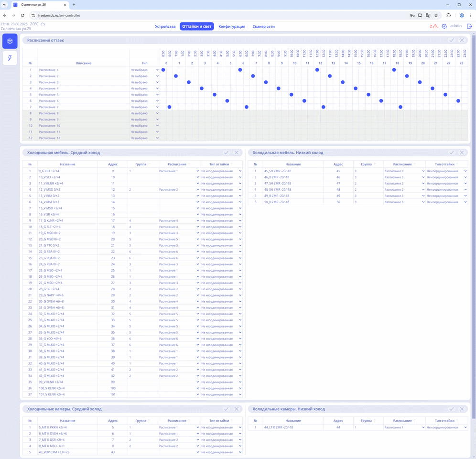
Task: Cancel changes with X in Расписания оттаек panel
Action: click(x=462, y=40)
